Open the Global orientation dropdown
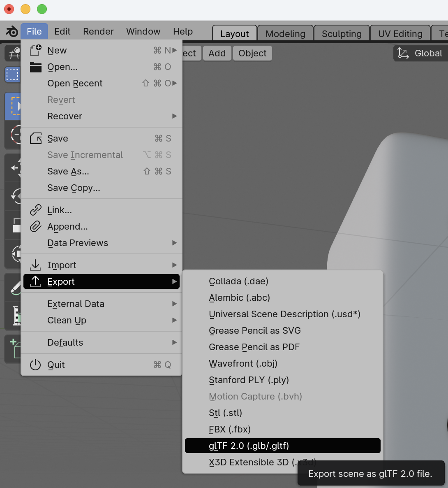This screenshot has height=488, width=448. (x=420, y=53)
